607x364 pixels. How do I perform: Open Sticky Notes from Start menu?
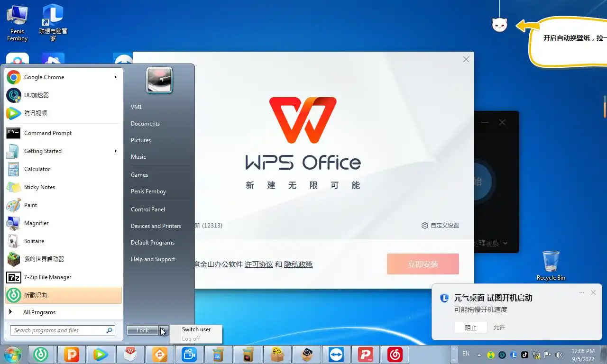(x=64, y=187)
